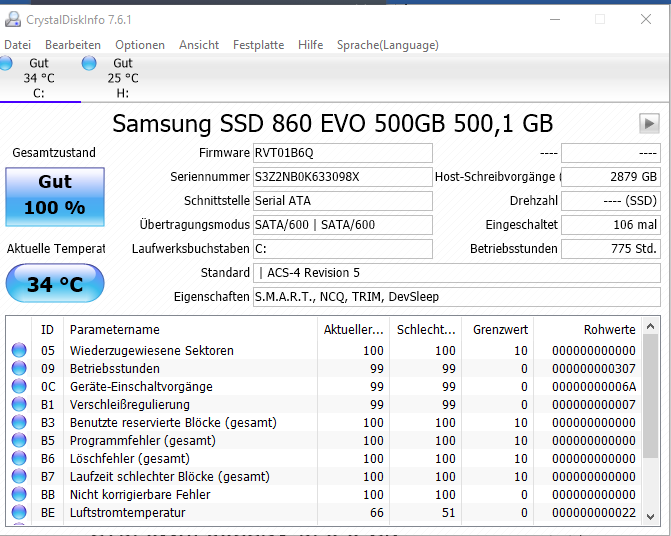Click the Eingeschaltet value 106 mal
671x536 pixels.
click(x=611, y=225)
